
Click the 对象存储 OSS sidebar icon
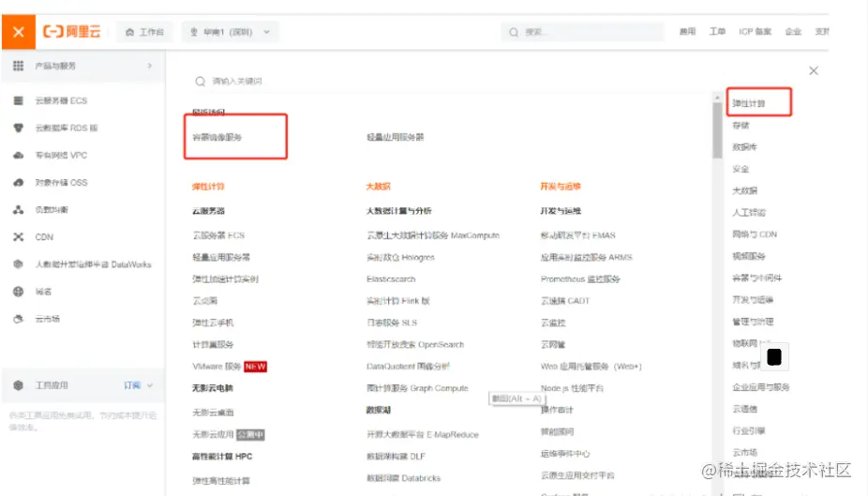(18, 183)
